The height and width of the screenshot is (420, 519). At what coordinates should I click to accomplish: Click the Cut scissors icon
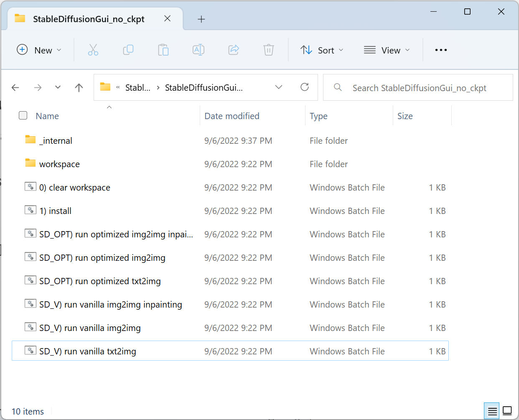[93, 50]
